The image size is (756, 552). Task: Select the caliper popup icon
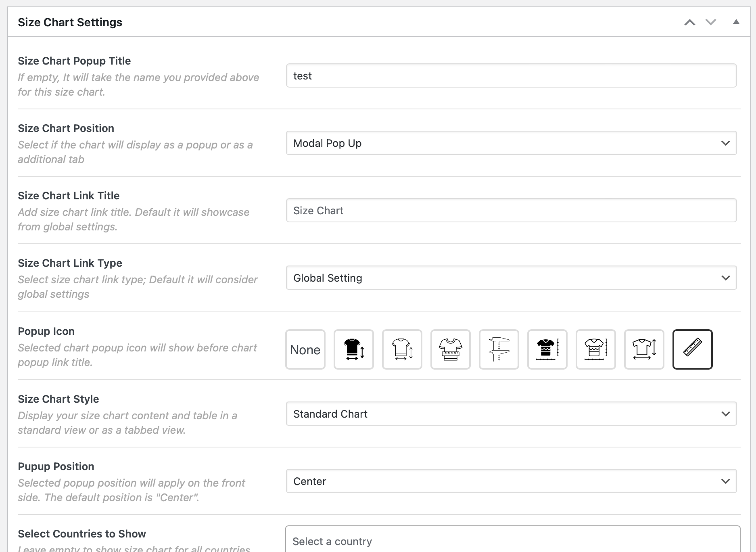pos(499,349)
